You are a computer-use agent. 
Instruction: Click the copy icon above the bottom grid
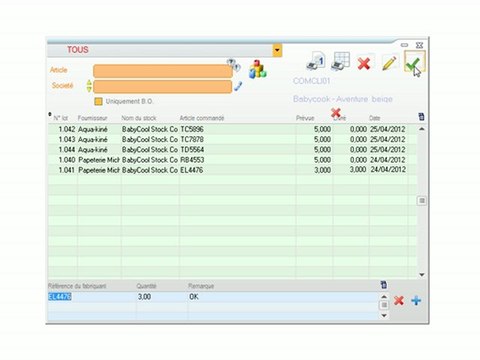[x=384, y=285]
